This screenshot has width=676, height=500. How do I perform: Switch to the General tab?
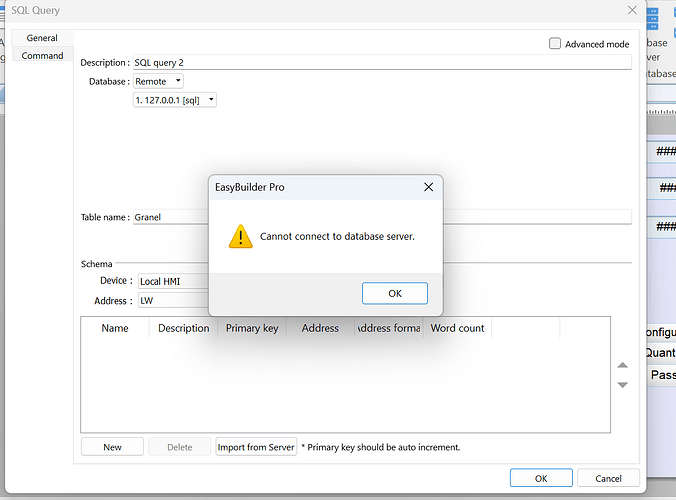tap(42, 38)
